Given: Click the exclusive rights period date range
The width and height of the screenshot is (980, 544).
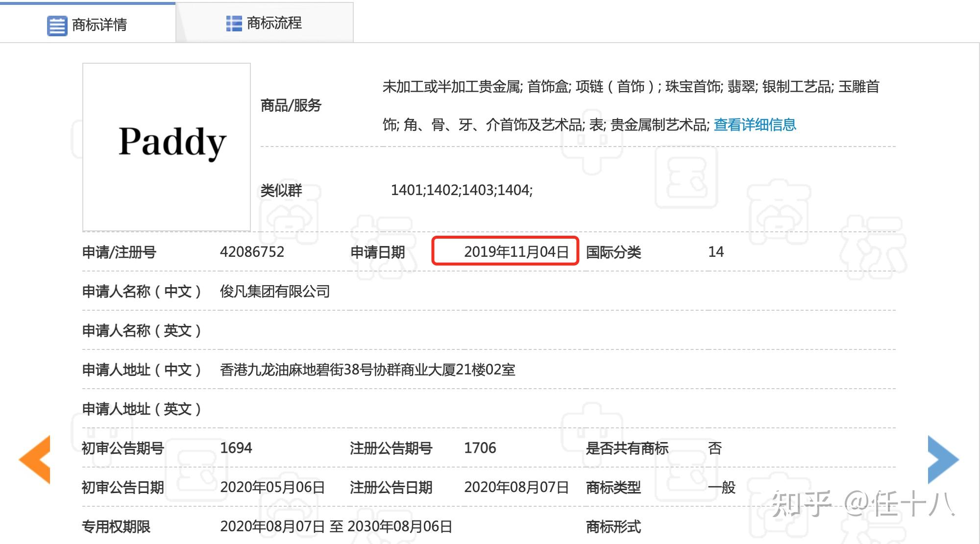Looking at the screenshot, I should coord(336,526).
